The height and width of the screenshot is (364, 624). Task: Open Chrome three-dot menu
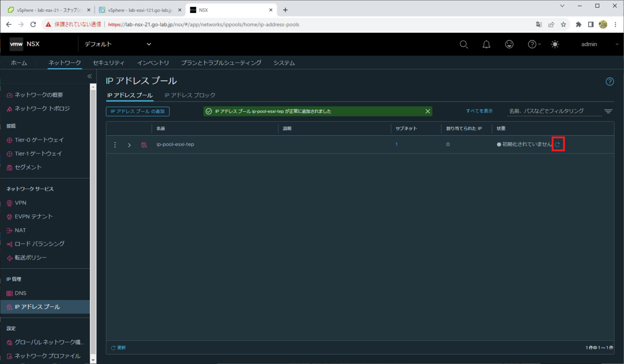click(x=615, y=24)
